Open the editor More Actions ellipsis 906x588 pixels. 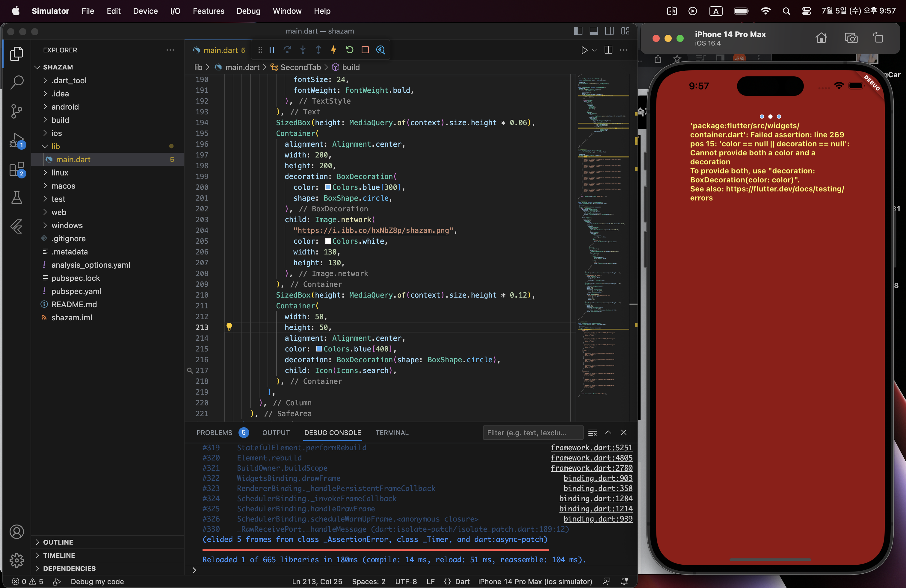(624, 50)
